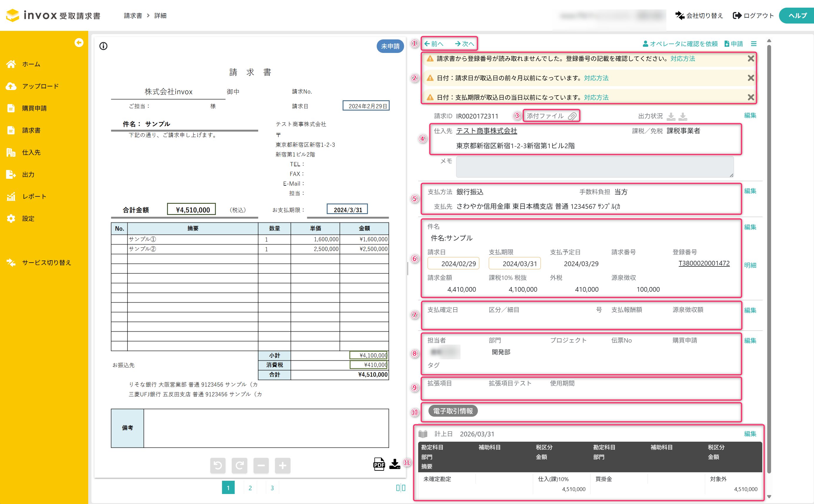Click the 添付ファイル paperclip icon
Screen dimensions: 814x504
pos(572,116)
